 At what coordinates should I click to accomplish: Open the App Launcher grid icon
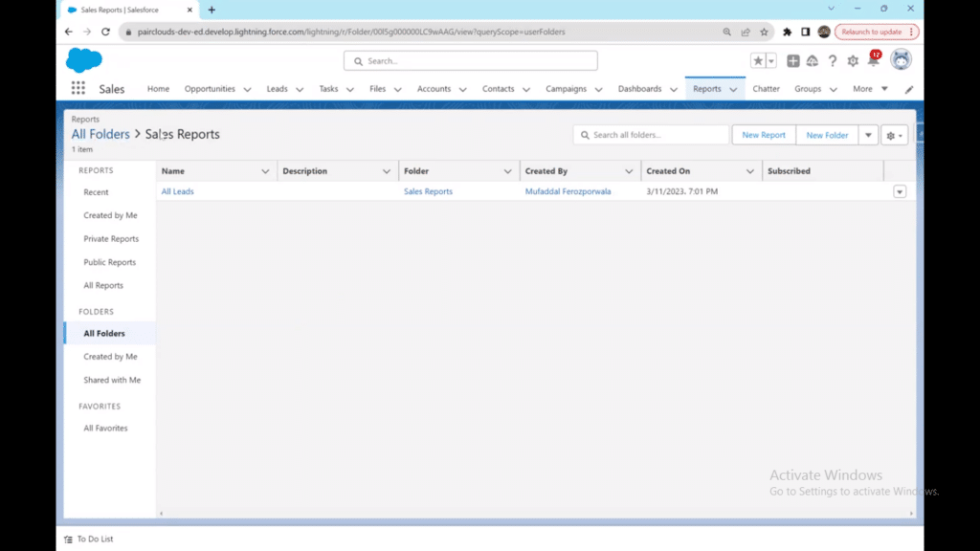pos(78,89)
